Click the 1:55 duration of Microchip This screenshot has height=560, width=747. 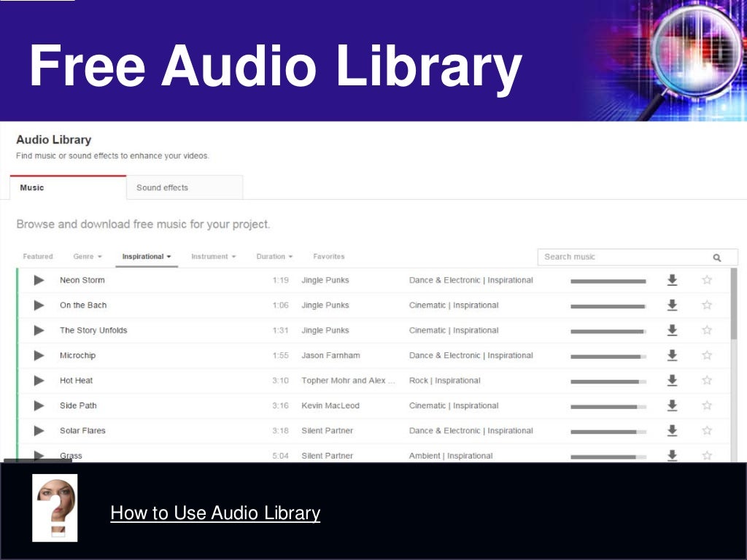point(281,356)
